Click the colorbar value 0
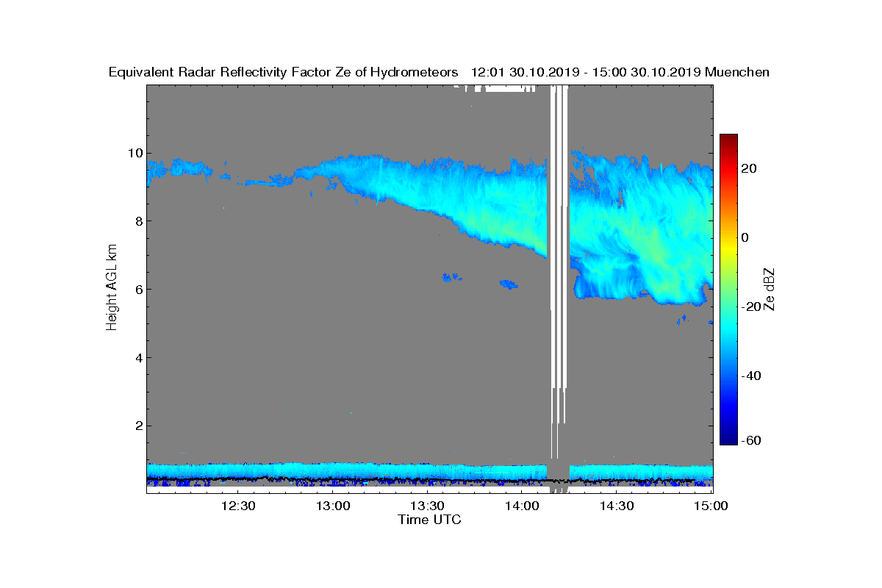This screenshot has width=882, height=588. (x=745, y=237)
